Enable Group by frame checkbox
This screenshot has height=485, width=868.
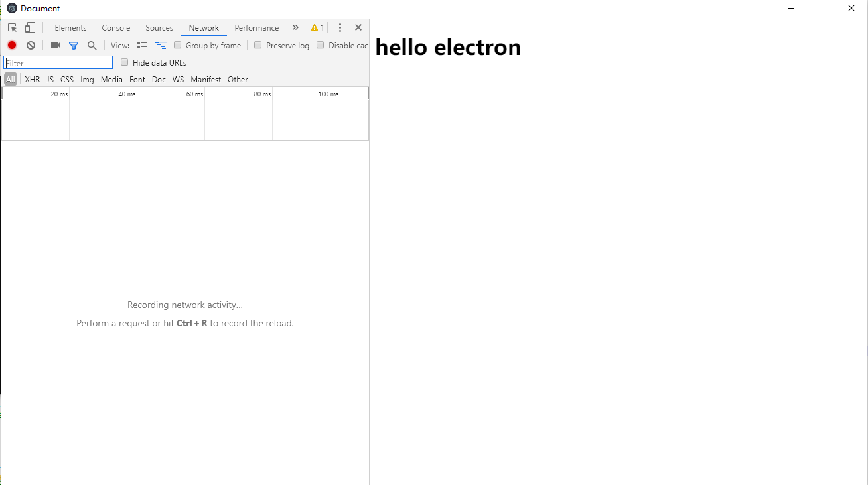point(178,45)
